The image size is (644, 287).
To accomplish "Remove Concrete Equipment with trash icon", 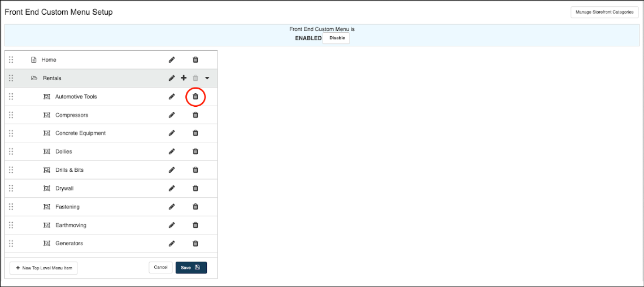I will pos(195,133).
